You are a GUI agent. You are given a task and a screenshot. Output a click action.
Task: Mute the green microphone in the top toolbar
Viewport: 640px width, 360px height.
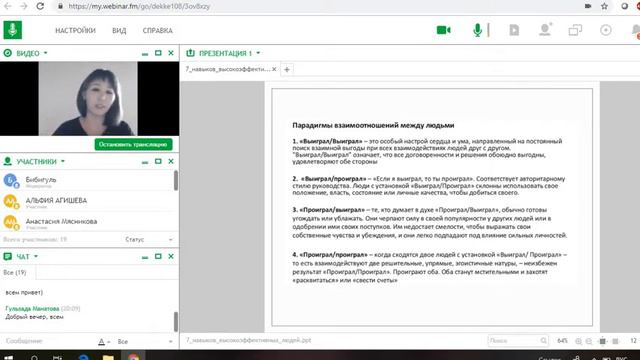[x=477, y=30]
